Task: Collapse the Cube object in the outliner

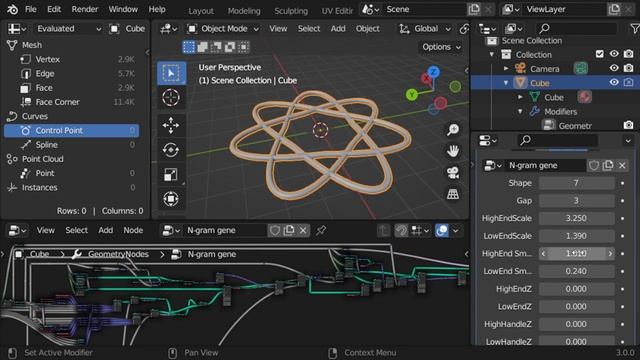Action: 506,83
